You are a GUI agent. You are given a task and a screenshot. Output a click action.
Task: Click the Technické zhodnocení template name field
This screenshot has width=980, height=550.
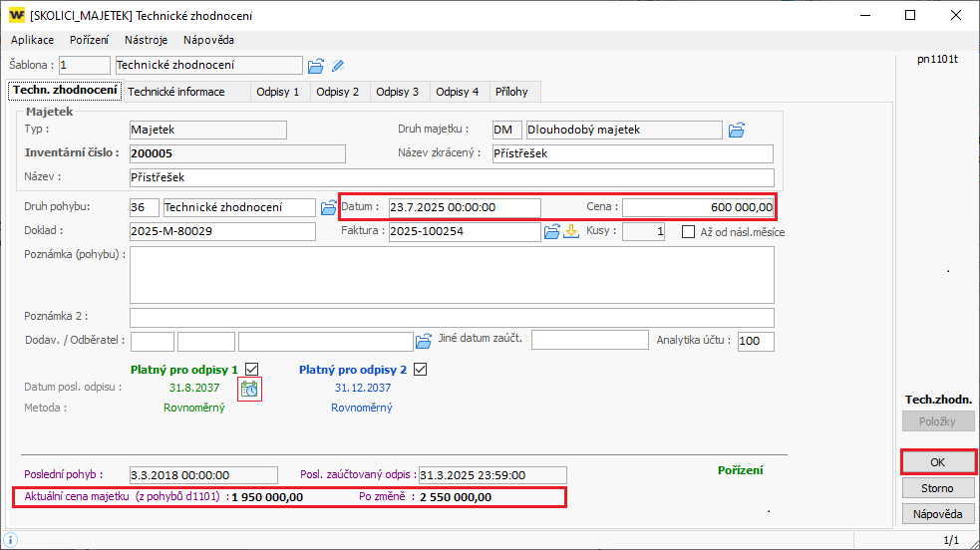point(208,65)
